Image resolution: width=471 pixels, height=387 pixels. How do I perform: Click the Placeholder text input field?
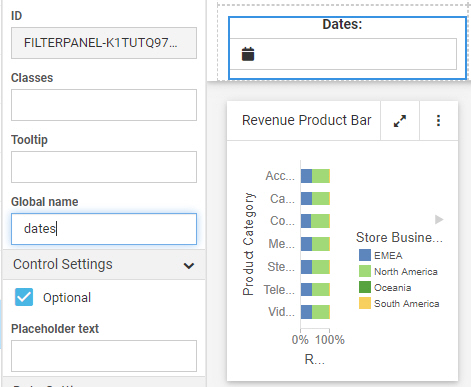[x=104, y=356]
